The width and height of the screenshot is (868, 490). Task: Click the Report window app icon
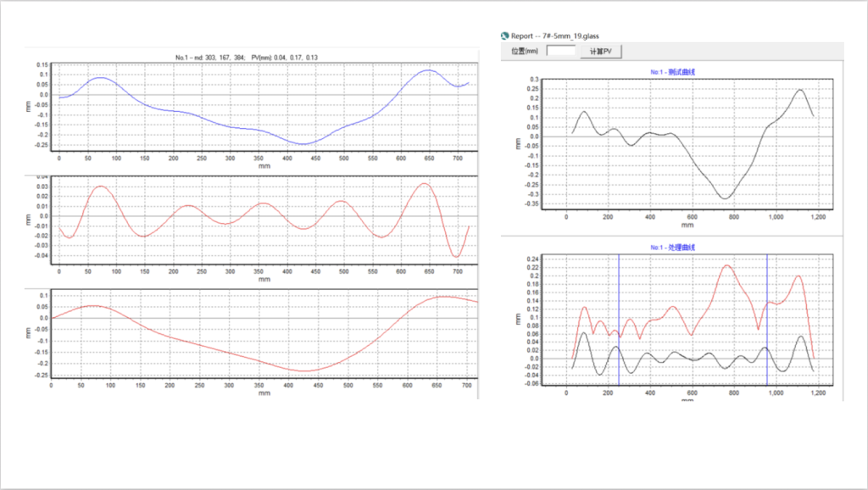click(505, 36)
